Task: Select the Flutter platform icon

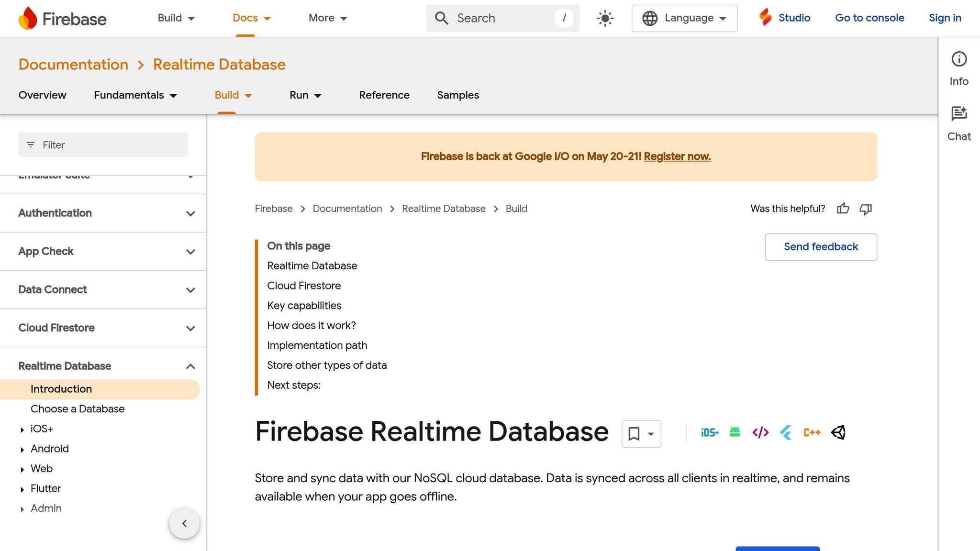Action: 786,433
